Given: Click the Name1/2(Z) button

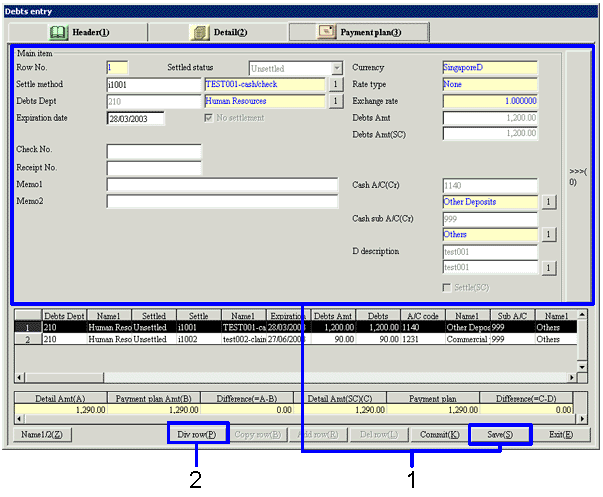Looking at the screenshot, I should click(x=42, y=435).
